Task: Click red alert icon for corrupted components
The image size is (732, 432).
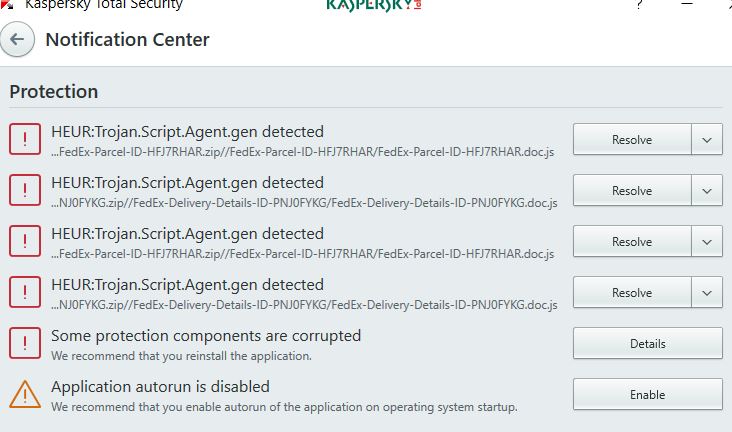Action: (25, 342)
